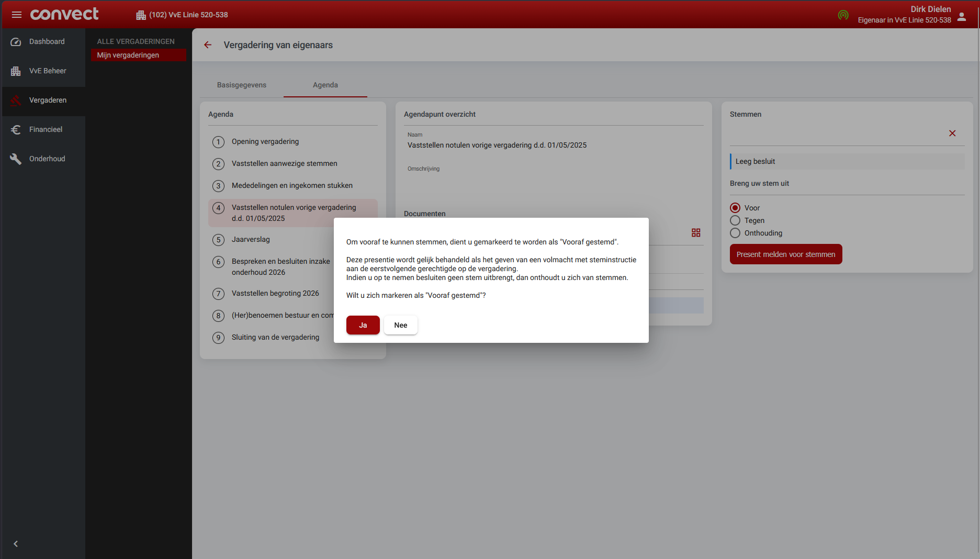Viewport: 980px width, 559px height.
Task: Click the VvE Beheer building icon
Action: (16, 71)
